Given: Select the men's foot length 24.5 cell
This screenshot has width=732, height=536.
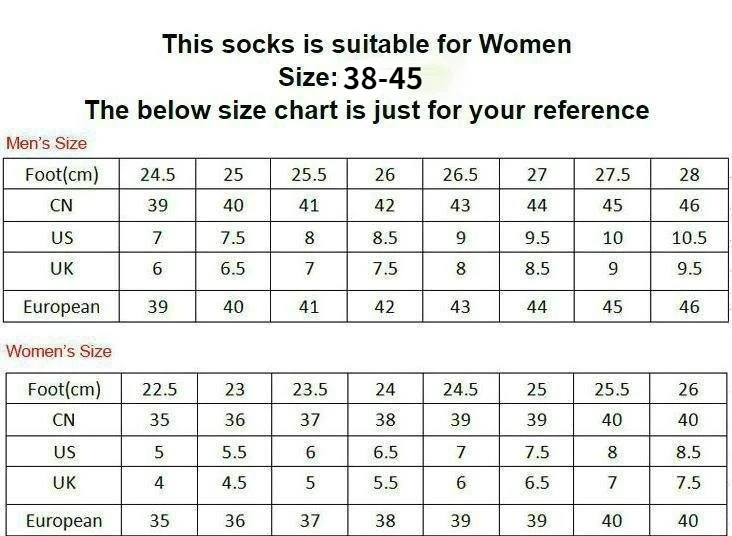Looking at the screenshot, I should point(158,174).
